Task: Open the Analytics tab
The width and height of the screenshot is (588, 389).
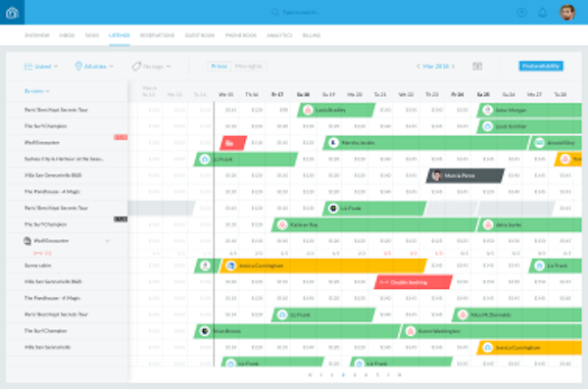Action: (x=279, y=35)
